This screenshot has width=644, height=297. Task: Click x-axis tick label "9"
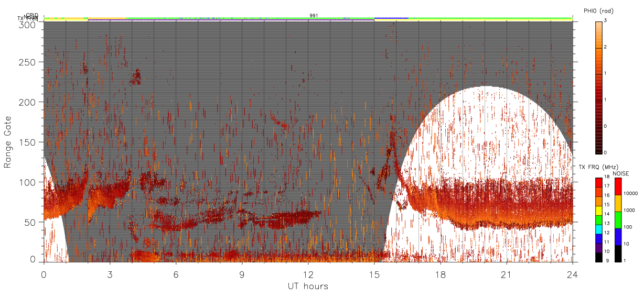tap(242, 274)
